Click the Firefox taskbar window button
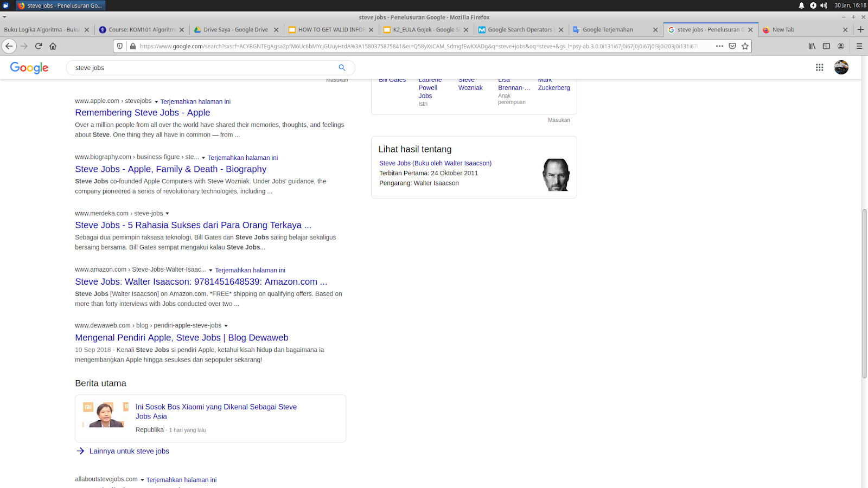 [x=60, y=5]
